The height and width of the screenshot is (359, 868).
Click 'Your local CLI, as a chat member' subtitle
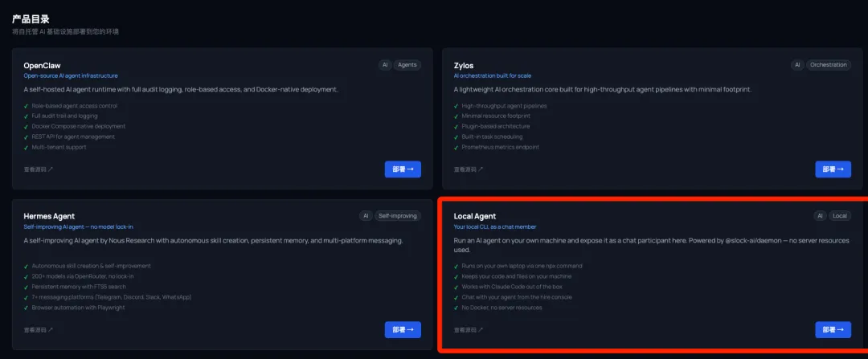click(495, 226)
